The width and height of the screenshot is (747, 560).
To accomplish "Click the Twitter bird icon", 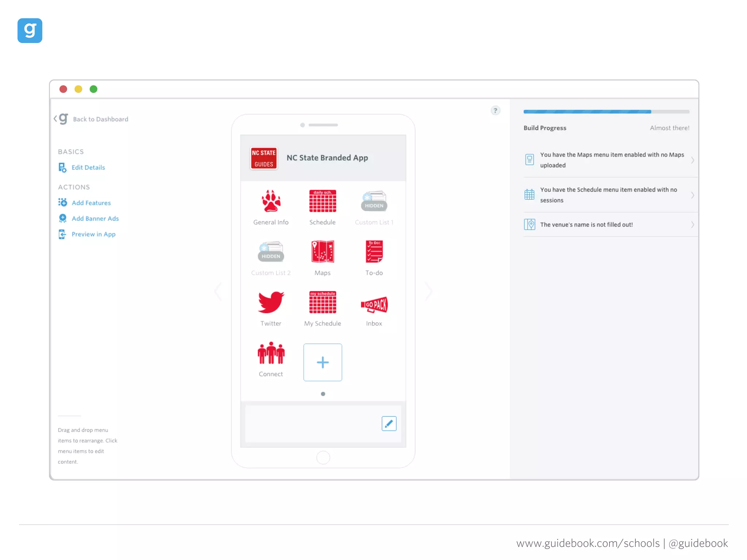I will pos(271,302).
